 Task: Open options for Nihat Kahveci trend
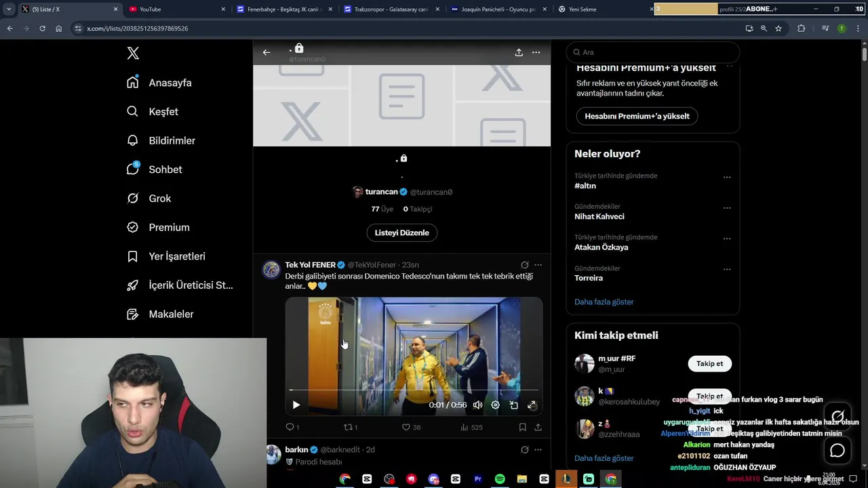727,208
